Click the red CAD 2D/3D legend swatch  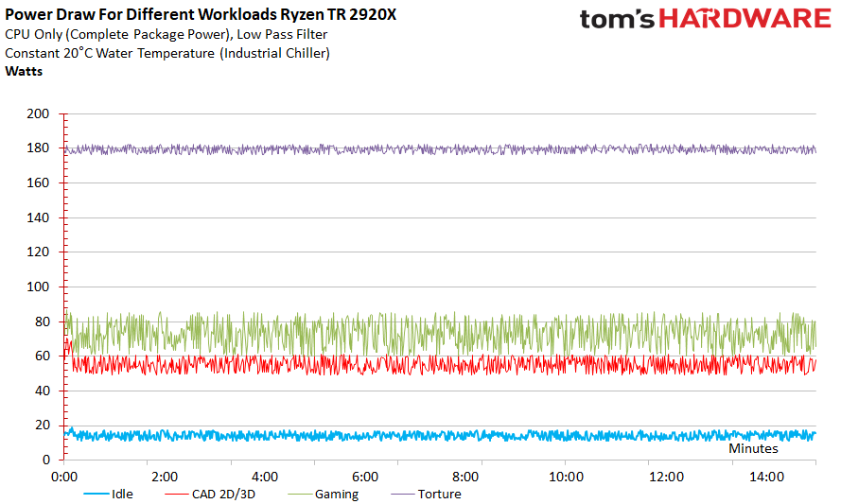(x=177, y=494)
